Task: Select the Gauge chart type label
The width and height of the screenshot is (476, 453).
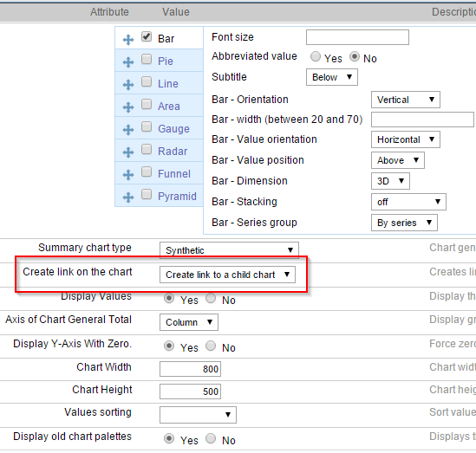Action: click(173, 129)
